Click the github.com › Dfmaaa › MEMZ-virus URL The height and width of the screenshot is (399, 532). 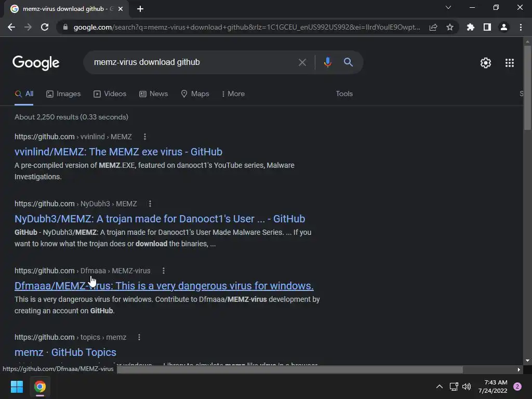83,271
